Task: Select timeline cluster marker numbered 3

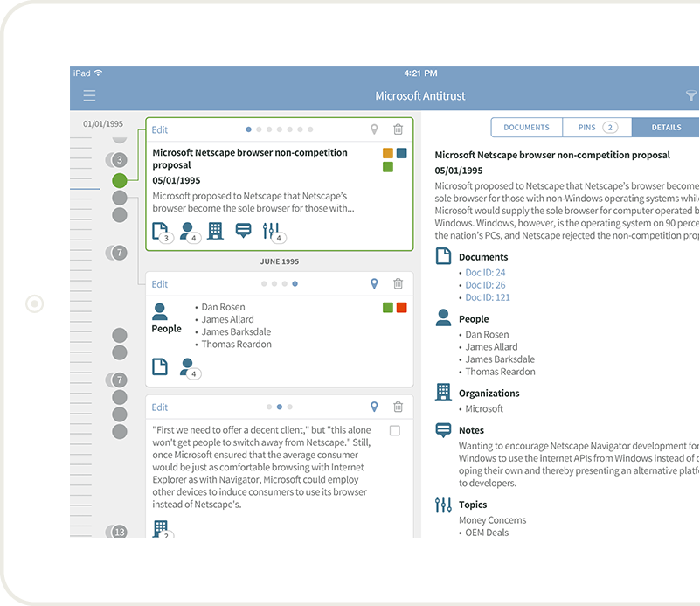Action: (117, 159)
